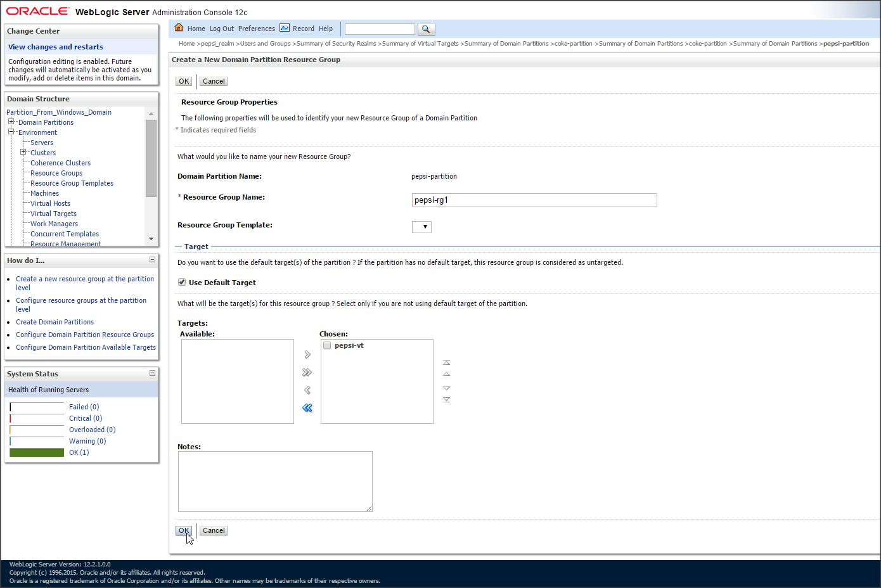This screenshot has width=881, height=588.
Task: Move chosen target down one position
Action: [446, 388]
